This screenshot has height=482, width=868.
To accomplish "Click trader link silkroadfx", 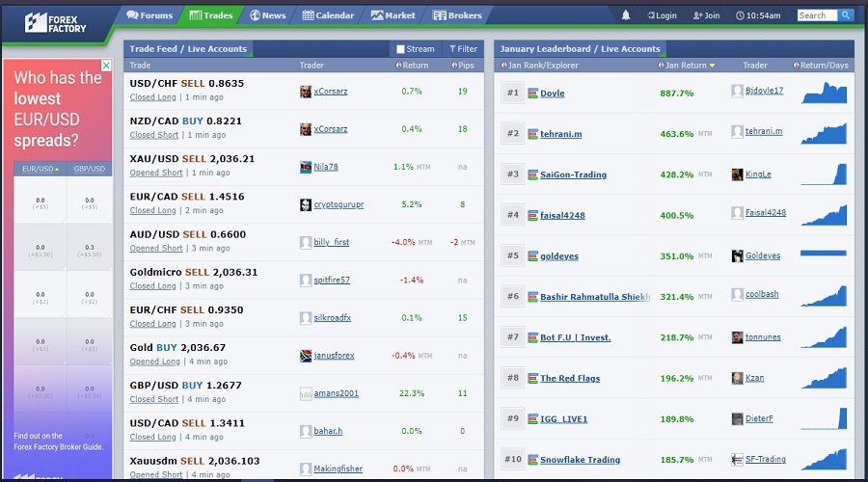I will pyautogui.click(x=332, y=318).
